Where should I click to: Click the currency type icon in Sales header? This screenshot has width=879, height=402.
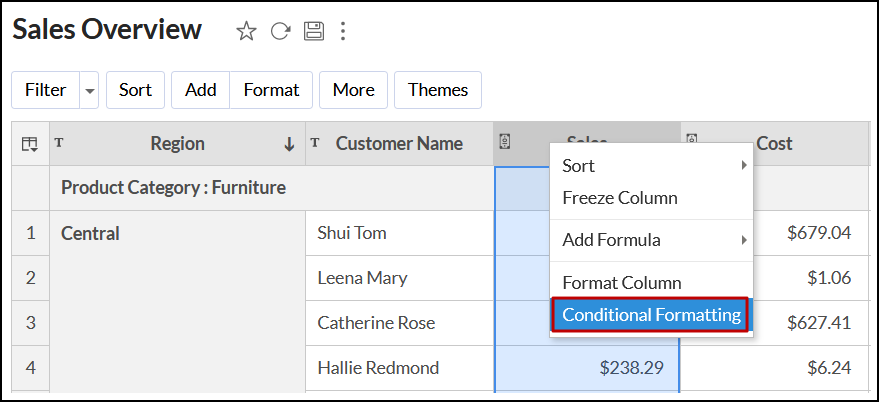tap(505, 142)
